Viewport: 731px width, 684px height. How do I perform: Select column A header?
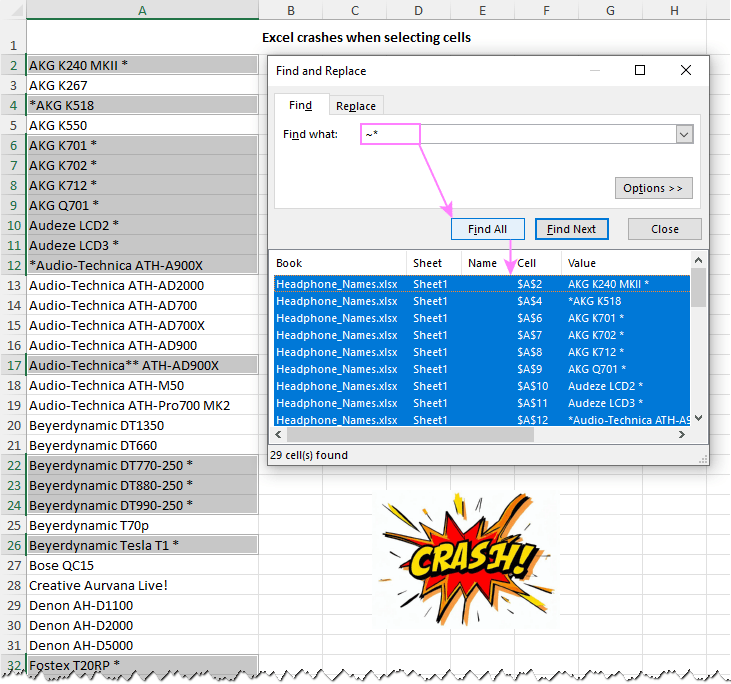tap(142, 10)
